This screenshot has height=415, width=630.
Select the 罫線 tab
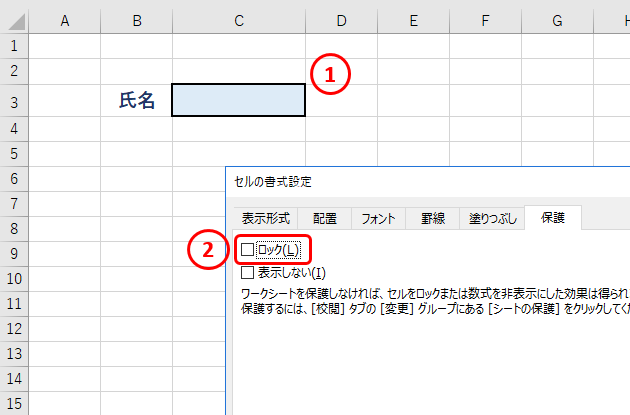[432, 219]
